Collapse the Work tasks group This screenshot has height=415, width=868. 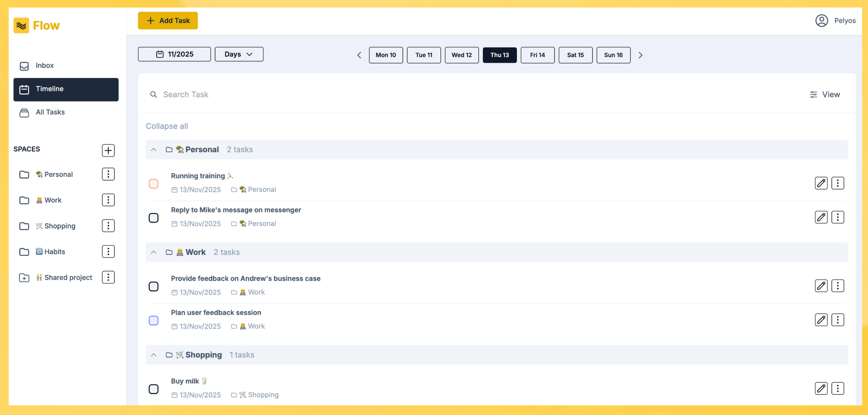(153, 252)
